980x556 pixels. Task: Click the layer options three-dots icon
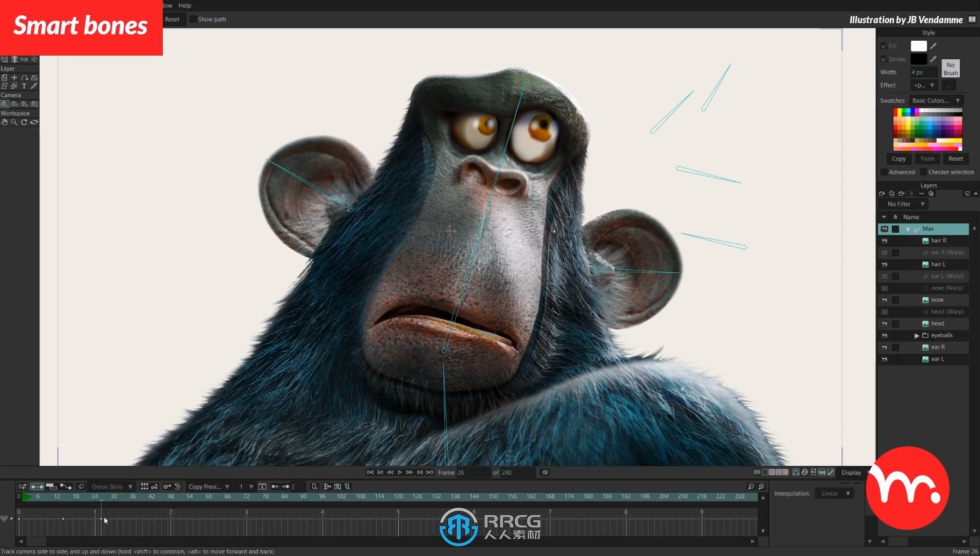tap(921, 194)
